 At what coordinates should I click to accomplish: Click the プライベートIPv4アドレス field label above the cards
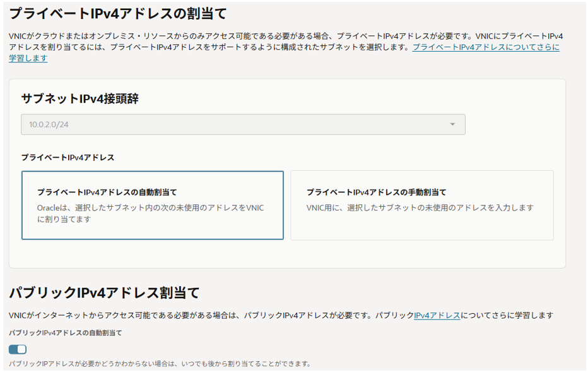click(x=68, y=158)
